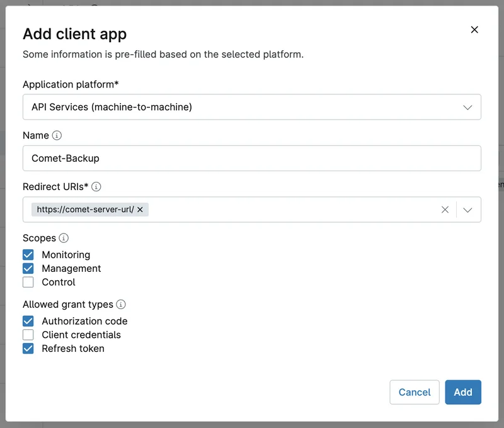Uncheck Authorization code grant type
504x428 pixels.
(28, 321)
